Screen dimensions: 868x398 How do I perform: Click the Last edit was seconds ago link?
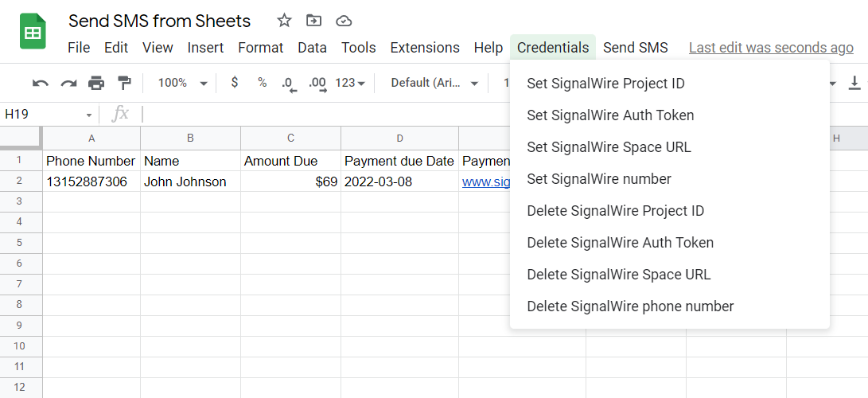771,48
